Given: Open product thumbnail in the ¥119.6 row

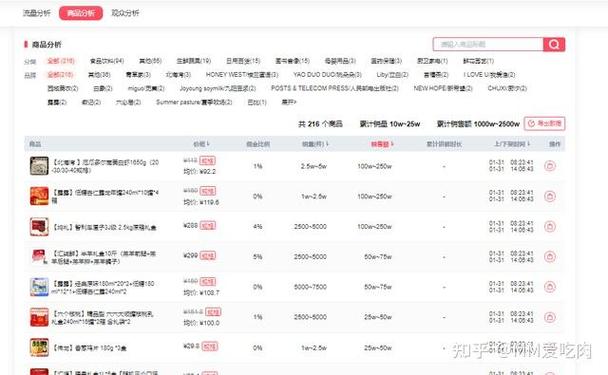Looking at the screenshot, I should click(x=39, y=196).
